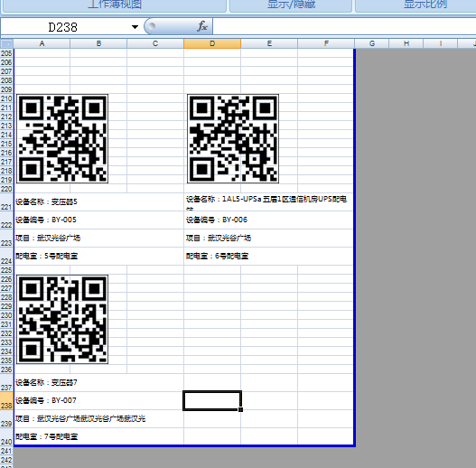The width and height of the screenshot is (476, 468).
Task: Click the 显示比例 ribbon group label
Action: (x=425, y=4)
